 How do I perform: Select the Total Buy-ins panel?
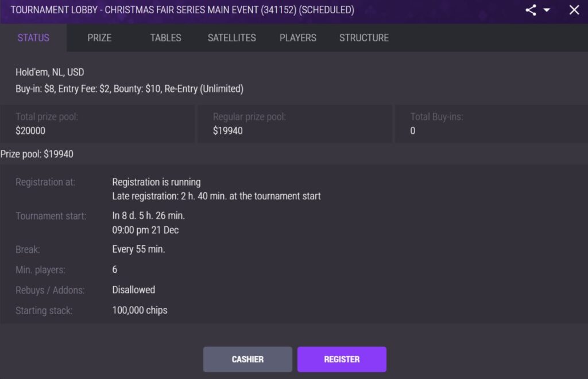pos(491,123)
